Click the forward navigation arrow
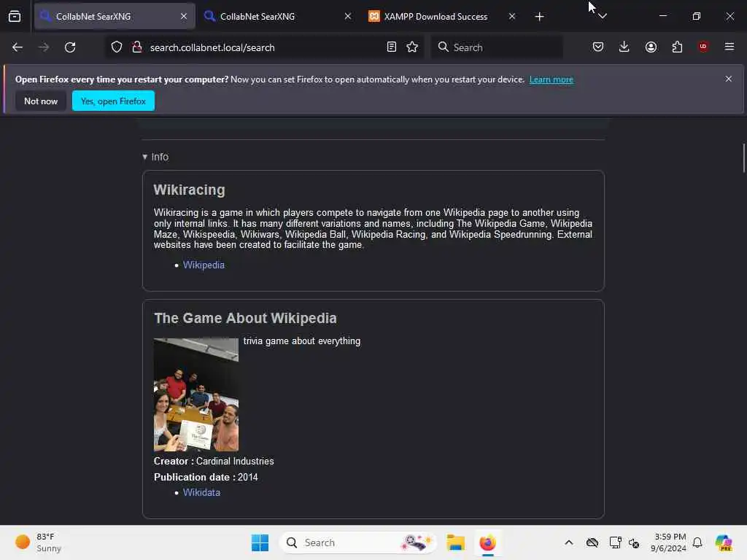This screenshot has height=560, width=747. 44,47
